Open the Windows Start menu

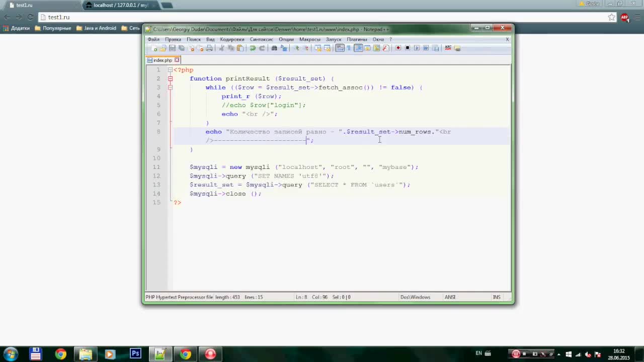click(x=11, y=354)
